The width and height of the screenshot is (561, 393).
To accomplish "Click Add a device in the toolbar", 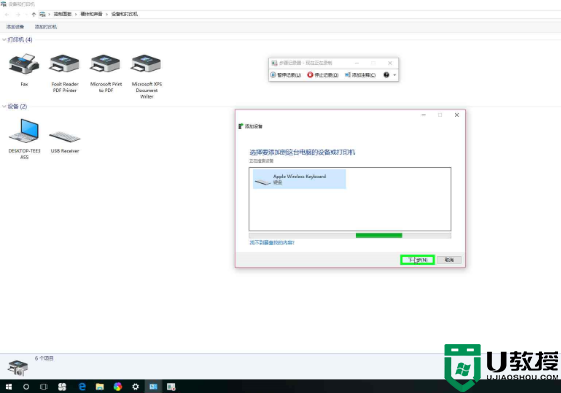I will 15,27.
